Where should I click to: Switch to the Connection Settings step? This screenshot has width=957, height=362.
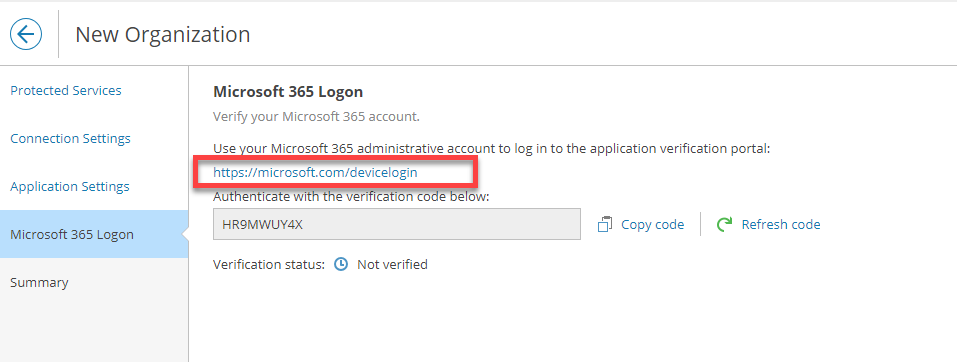click(70, 139)
